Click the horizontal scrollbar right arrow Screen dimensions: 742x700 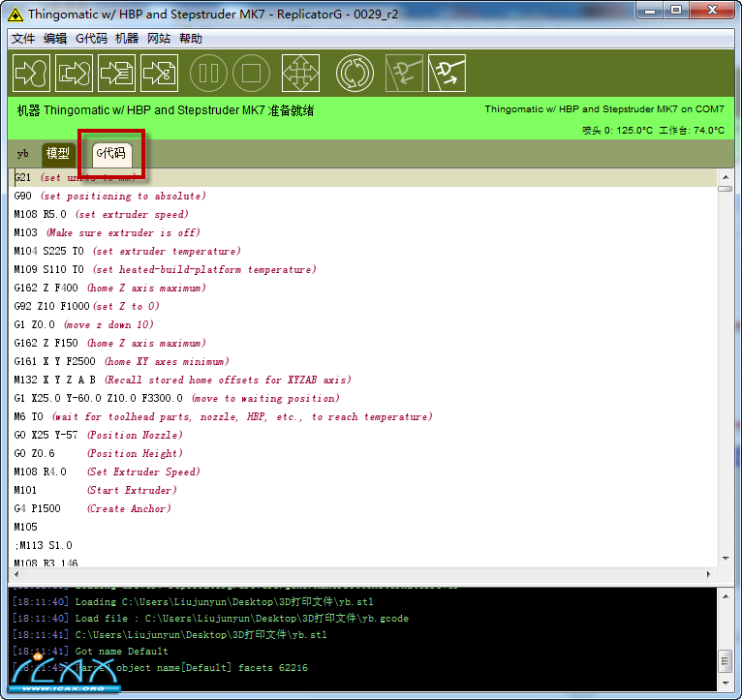(708, 575)
